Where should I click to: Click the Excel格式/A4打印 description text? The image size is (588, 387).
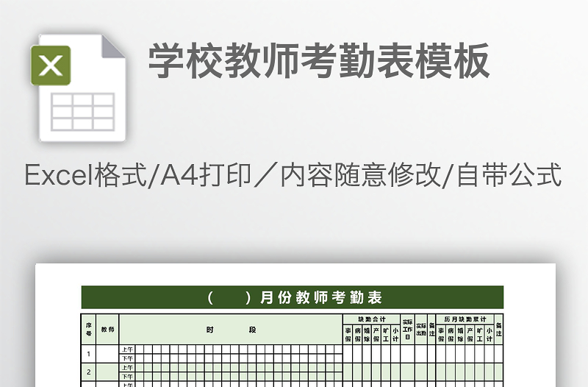[293, 176]
